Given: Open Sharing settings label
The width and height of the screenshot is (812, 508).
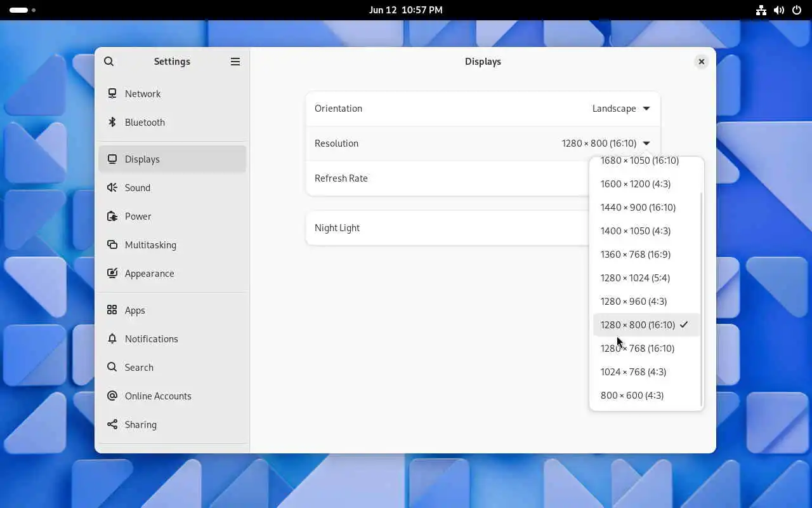Looking at the screenshot, I should [141, 424].
